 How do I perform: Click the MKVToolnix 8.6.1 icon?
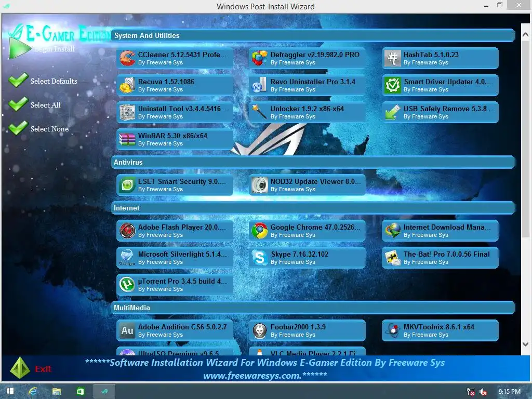(x=393, y=330)
